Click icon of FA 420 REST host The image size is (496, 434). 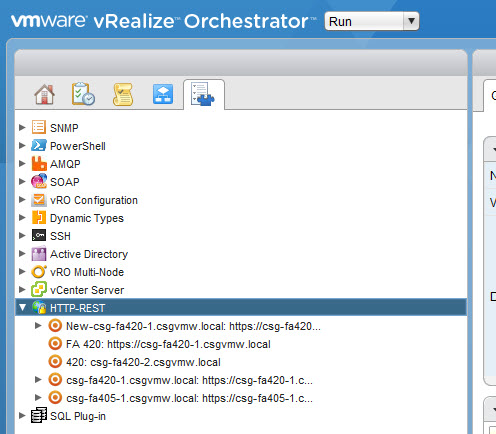coord(55,343)
